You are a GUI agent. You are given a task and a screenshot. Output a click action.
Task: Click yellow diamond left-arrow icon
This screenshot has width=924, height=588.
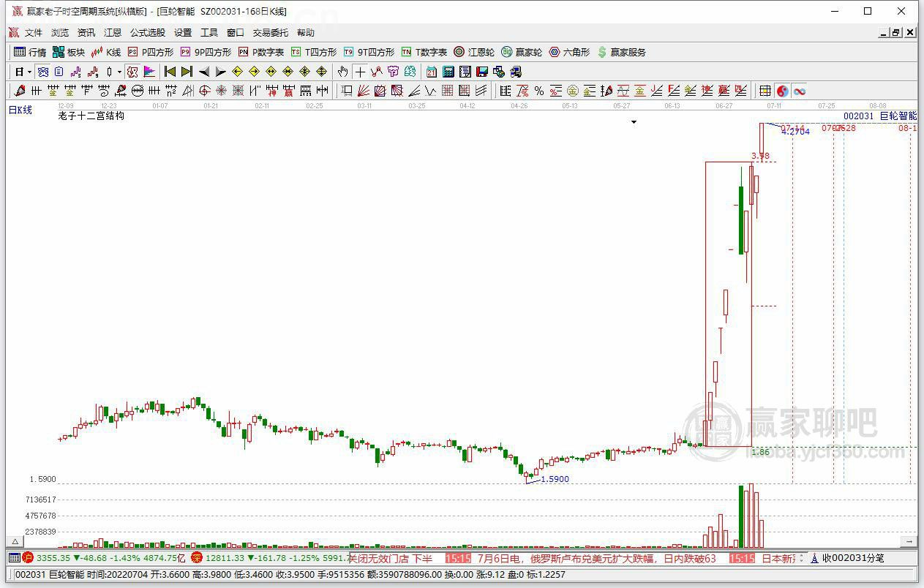pos(237,72)
